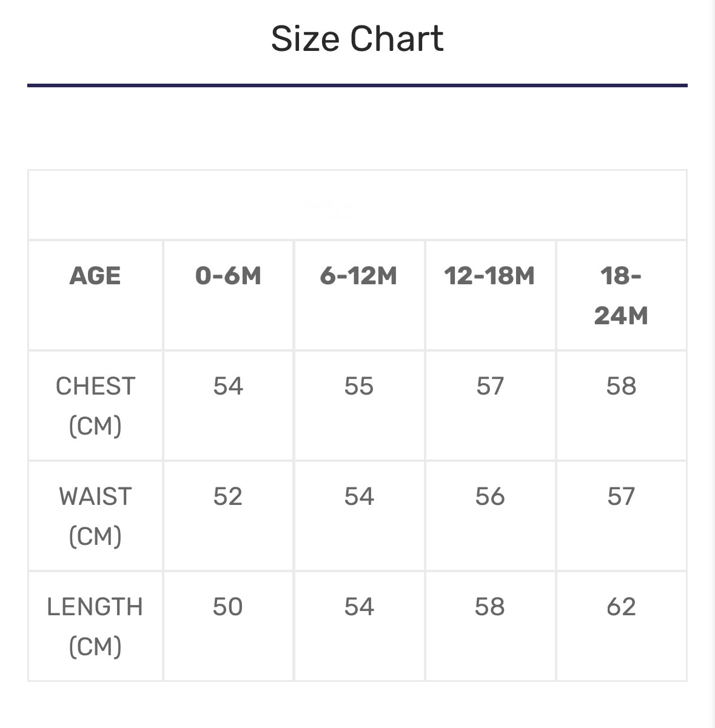715x728 pixels.
Task: Click waist value 57 for 18-24M
Action: (621, 496)
